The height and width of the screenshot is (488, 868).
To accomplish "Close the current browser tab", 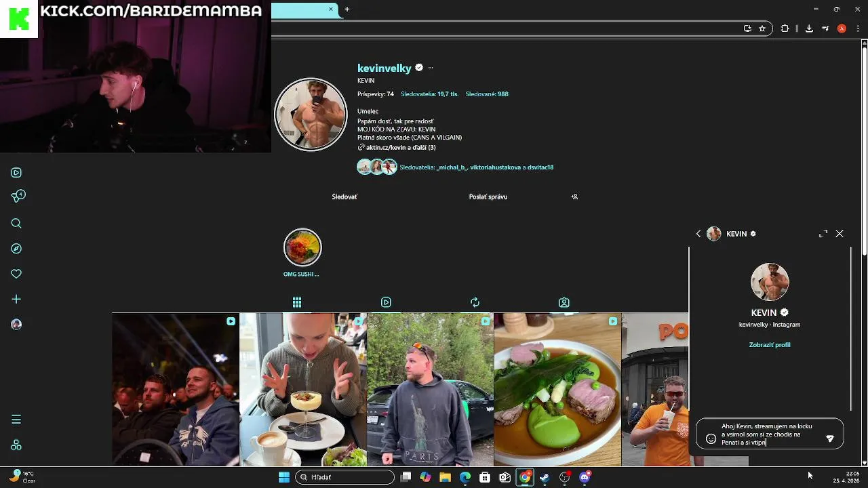I will pyautogui.click(x=331, y=9).
